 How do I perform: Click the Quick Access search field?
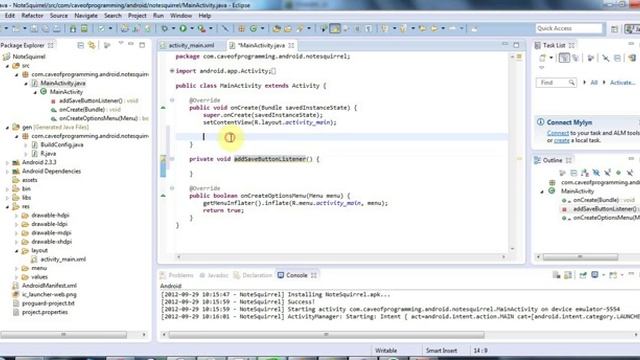569,28
